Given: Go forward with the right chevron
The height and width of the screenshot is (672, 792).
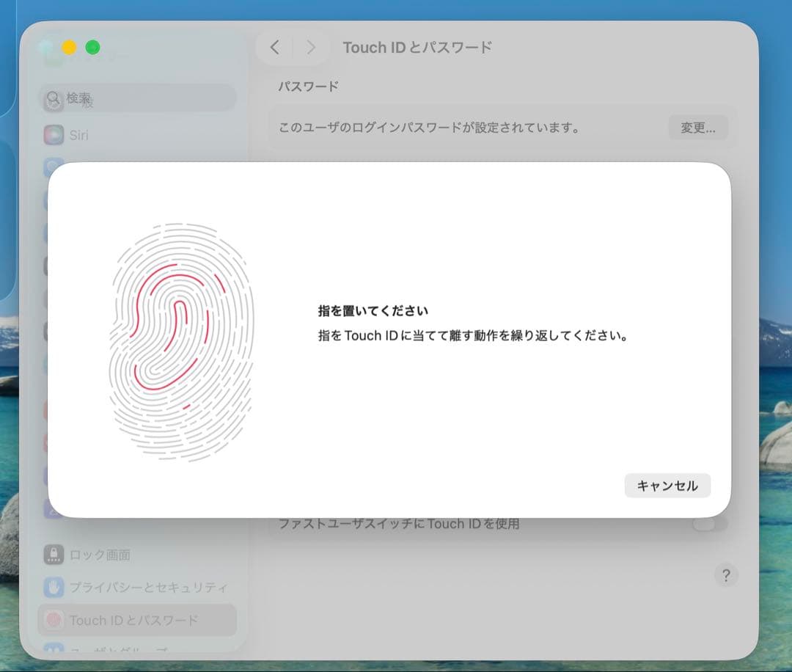Looking at the screenshot, I should click(x=311, y=48).
